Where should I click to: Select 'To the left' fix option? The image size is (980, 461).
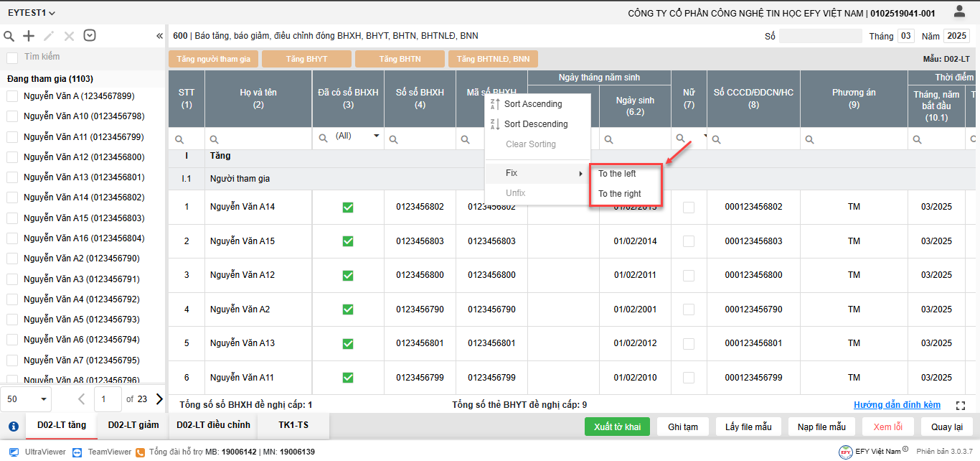pos(617,174)
